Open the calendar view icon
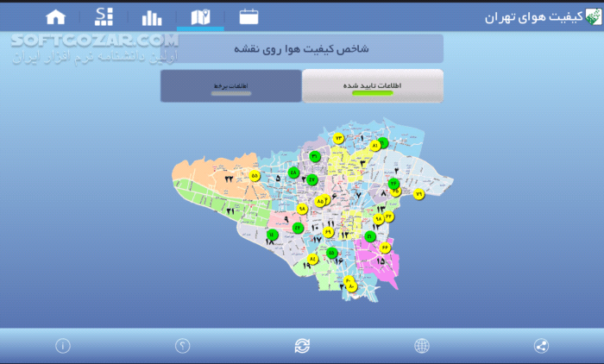 [x=249, y=17]
